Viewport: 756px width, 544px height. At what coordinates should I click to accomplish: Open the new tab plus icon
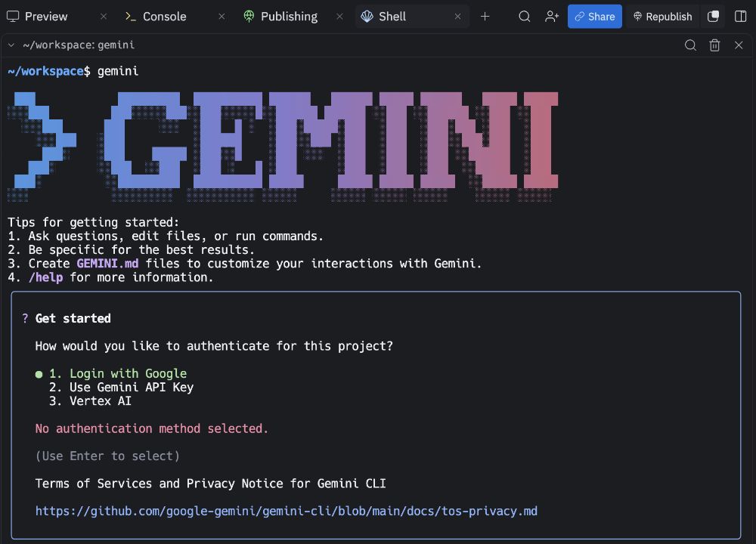pos(485,17)
